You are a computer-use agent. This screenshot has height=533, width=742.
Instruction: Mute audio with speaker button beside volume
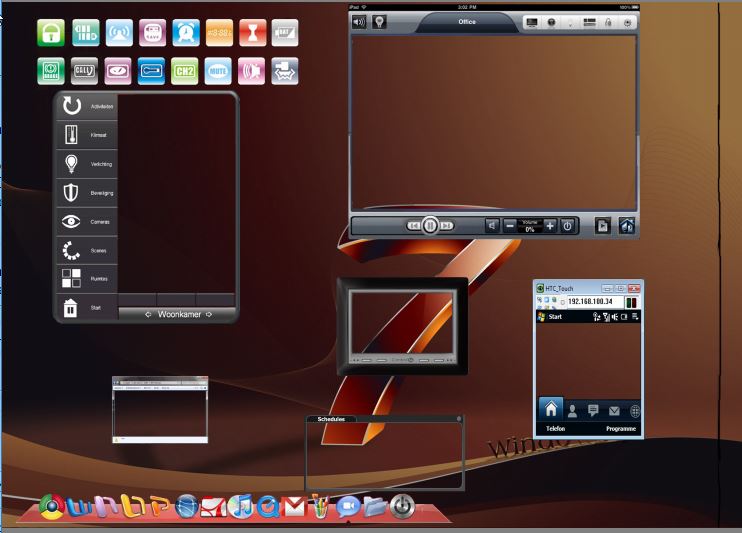(x=492, y=226)
